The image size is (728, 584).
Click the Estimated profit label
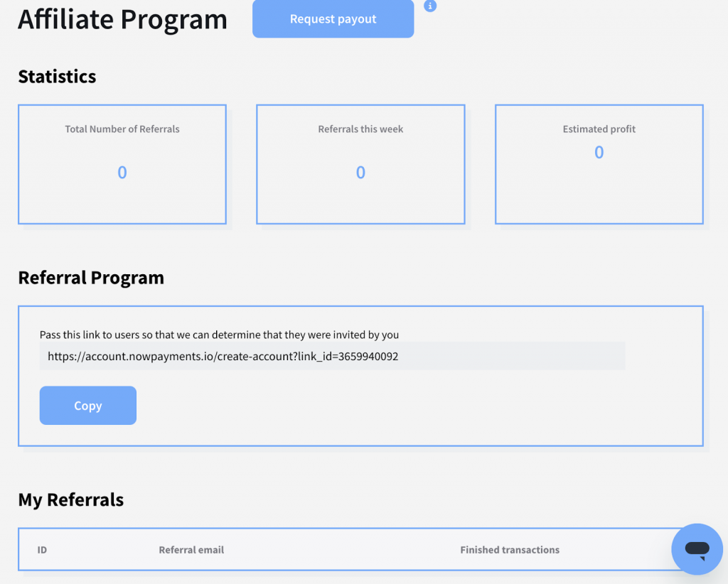[x=599, y=129]
